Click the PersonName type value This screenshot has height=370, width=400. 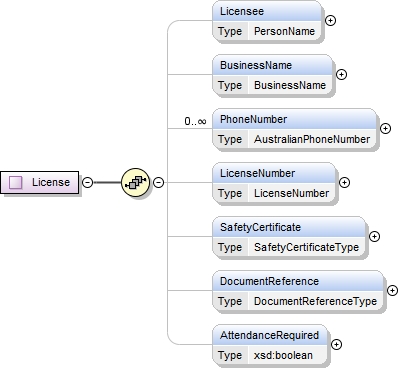pyautogui.click(x=284, y=31)
